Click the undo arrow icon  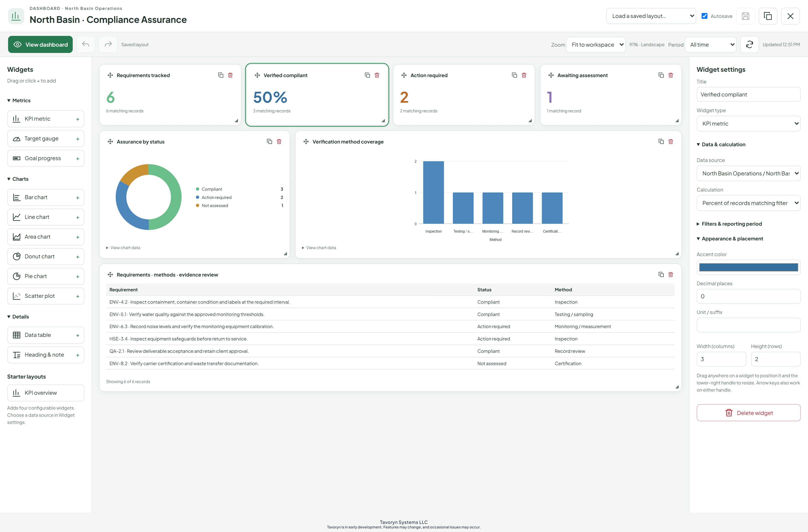(86, 44)
